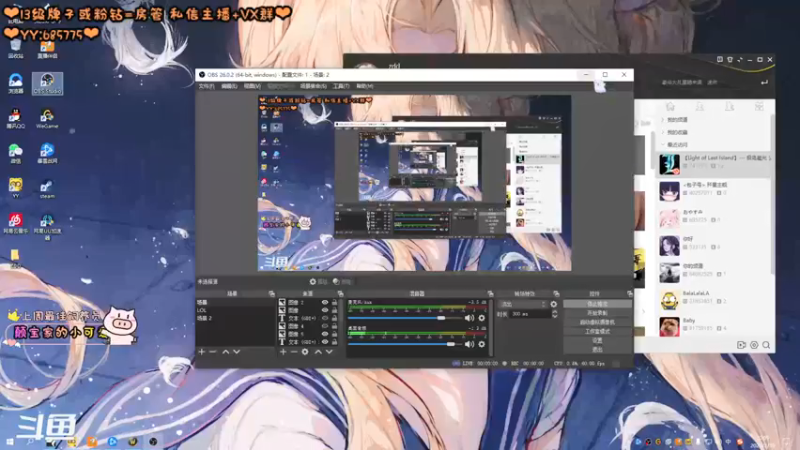Open source 滤镜 button above the docks
The image size is (800, 450).
pyautogui.click(x=342, y=282)
